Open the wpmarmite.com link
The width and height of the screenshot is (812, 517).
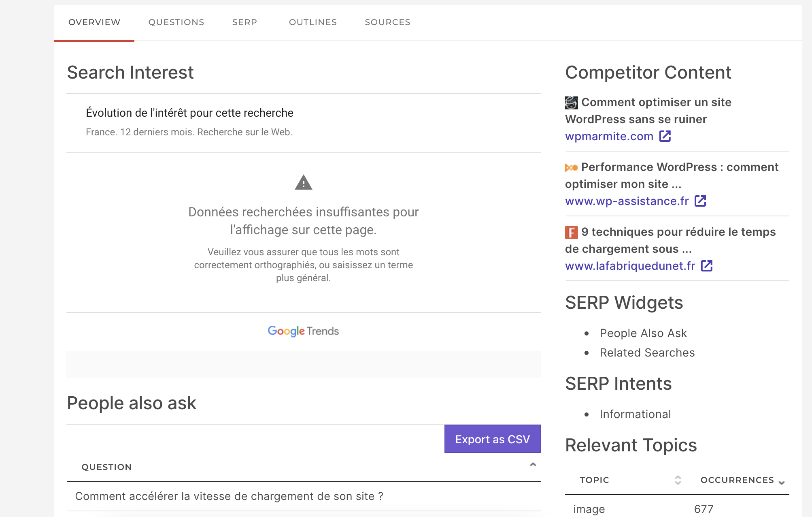coord(609,137)
